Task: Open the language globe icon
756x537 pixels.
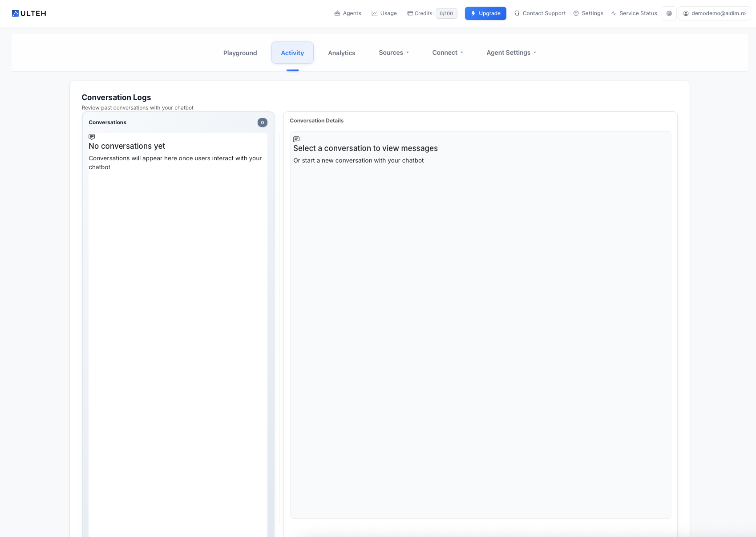Action: point(669,13)
